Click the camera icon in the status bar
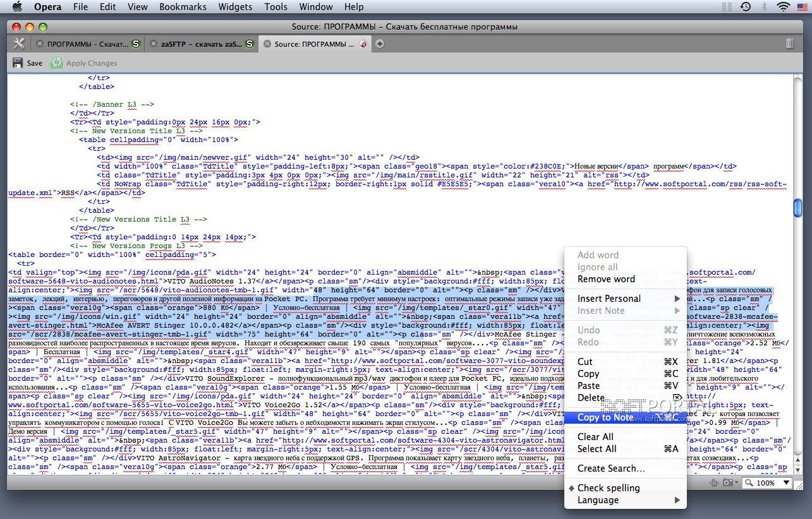This screenshot has width=812, height=519. [x=727, y=482]
